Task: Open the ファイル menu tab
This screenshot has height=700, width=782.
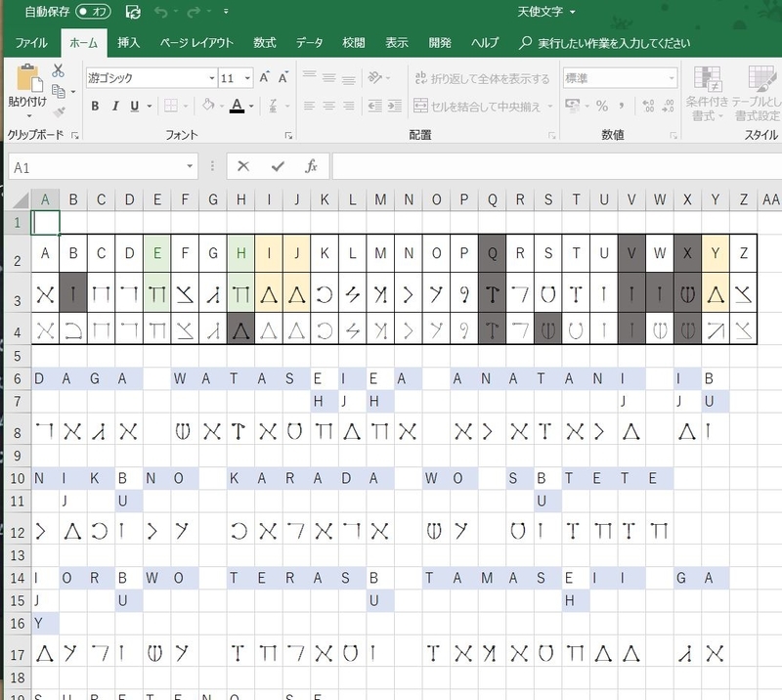Action: coord(31,43)
